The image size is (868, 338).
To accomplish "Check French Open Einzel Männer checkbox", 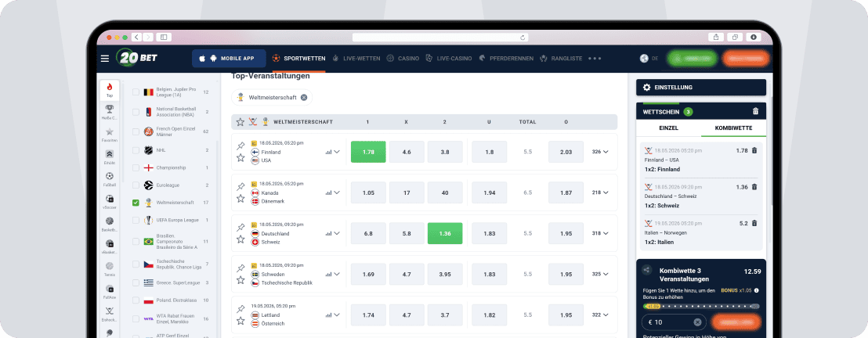I will point(136,131).
